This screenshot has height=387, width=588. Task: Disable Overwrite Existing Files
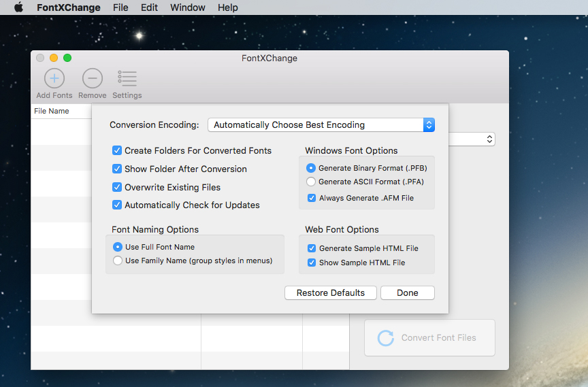pyautogui.click(x=117, y=187)
